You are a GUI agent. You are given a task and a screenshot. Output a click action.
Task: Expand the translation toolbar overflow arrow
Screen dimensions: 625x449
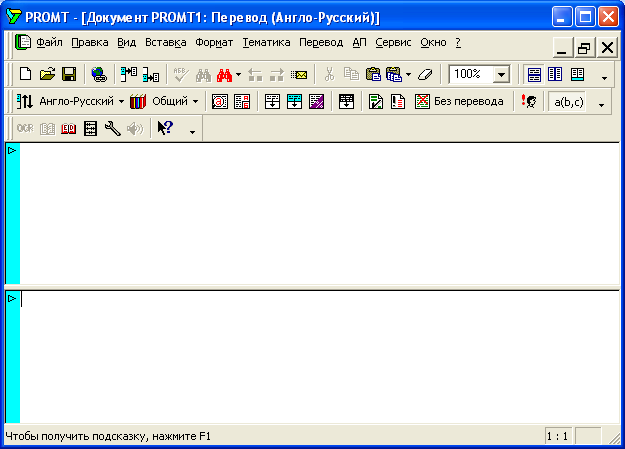coord(601,105)
